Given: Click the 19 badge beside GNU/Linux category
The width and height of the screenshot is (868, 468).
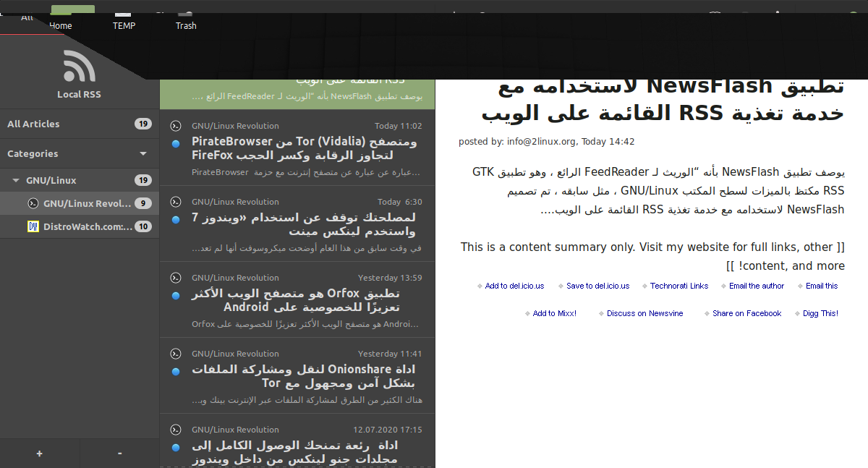Looking at the screenshot, I should [142, 180].
